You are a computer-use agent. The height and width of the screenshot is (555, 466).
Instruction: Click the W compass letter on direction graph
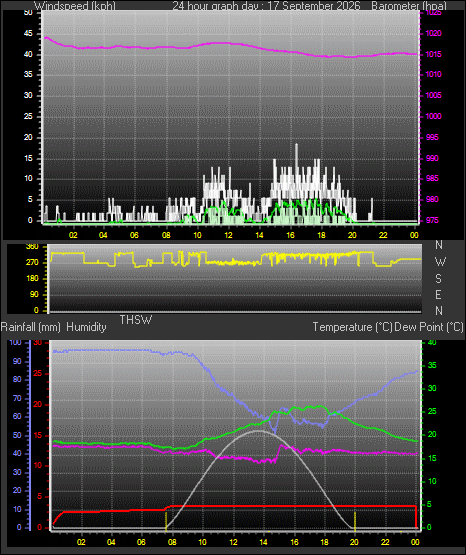pyautogui.click(x=440, y=262)
